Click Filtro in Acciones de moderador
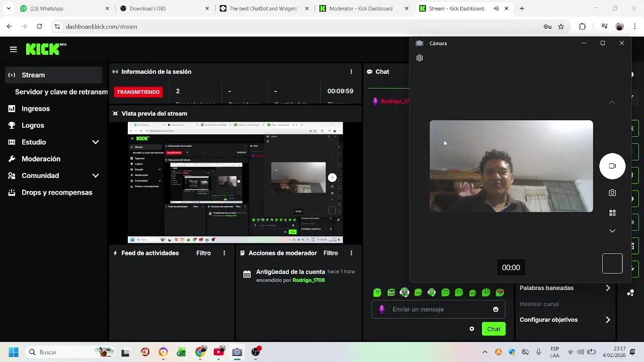This screenshot has height=362, width=644. pyautogui.click(x=331, y=253)
